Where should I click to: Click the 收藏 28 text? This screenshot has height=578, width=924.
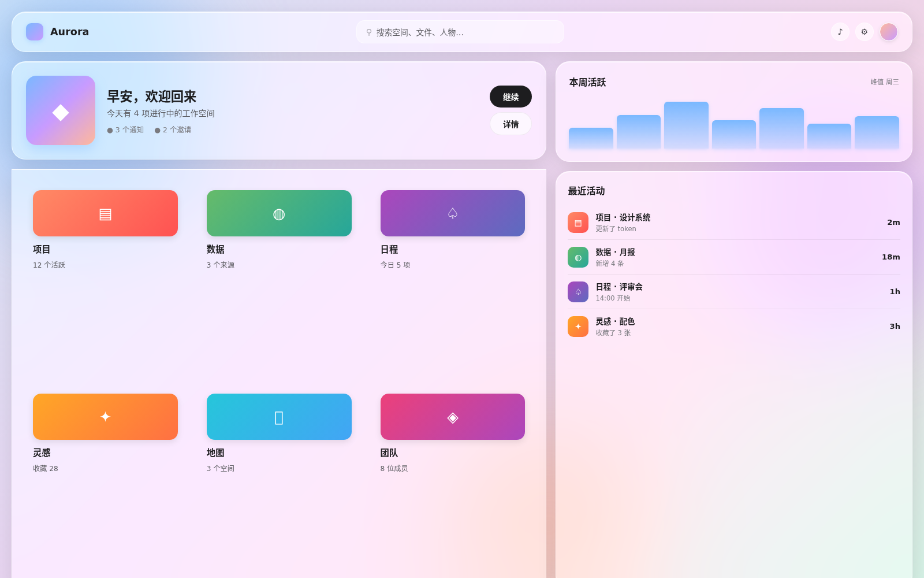coord(46,469)
